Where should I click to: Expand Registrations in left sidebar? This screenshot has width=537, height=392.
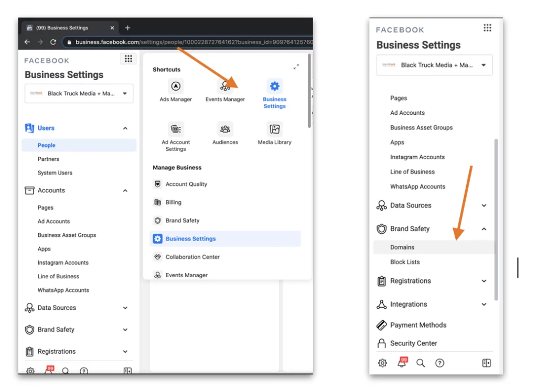pyautogui.click(x=125, y=352)
